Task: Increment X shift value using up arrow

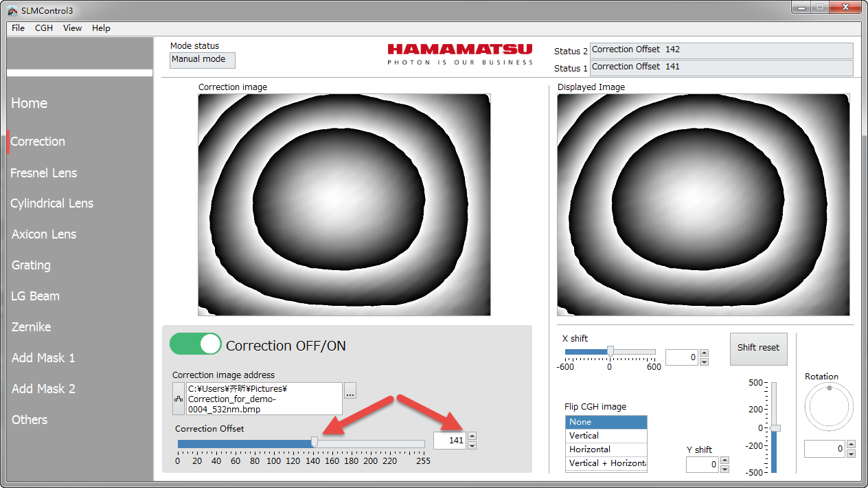Action: coord(704,353)
